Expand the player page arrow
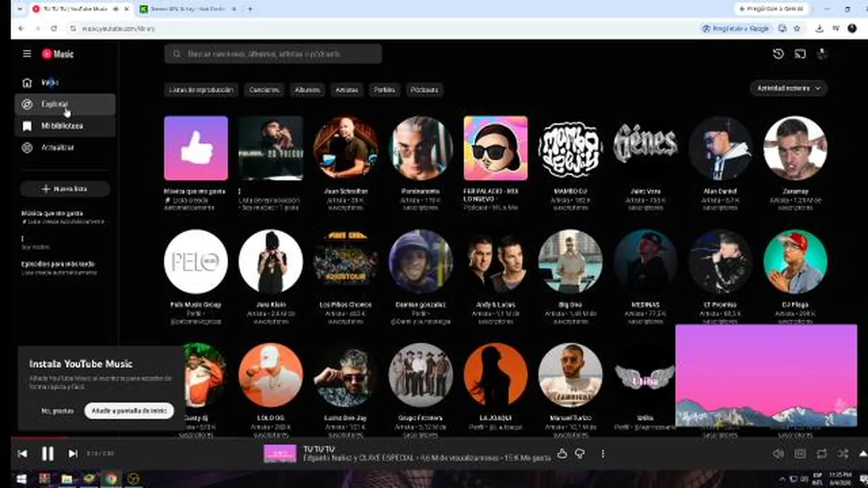 (863, 453)
